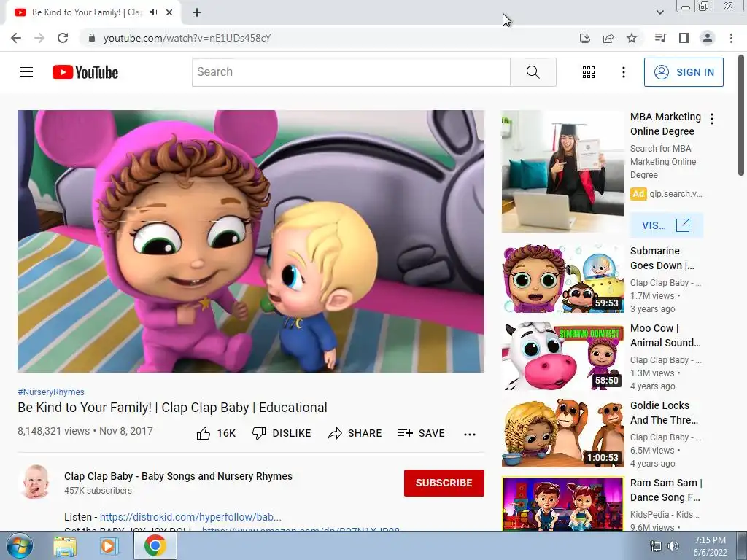Play Ram Sam Sam Dance Song thumbnail

(x=562, y=504)
